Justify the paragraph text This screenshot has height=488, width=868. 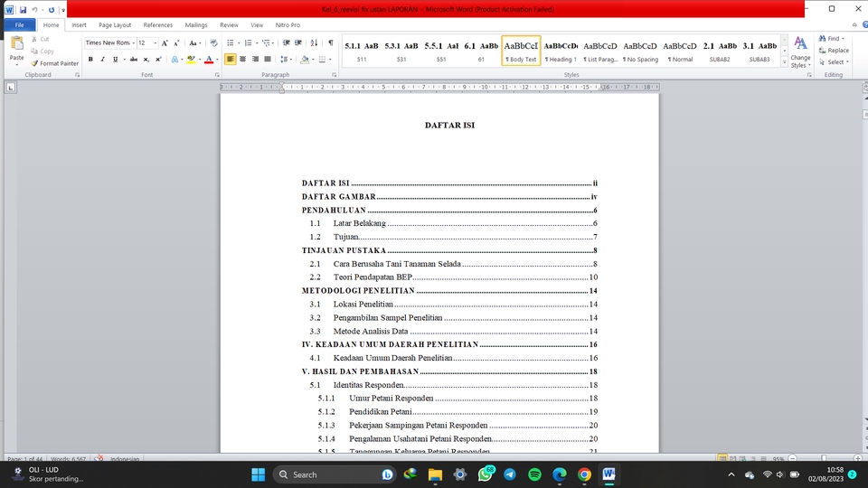(x=268, y=60)
